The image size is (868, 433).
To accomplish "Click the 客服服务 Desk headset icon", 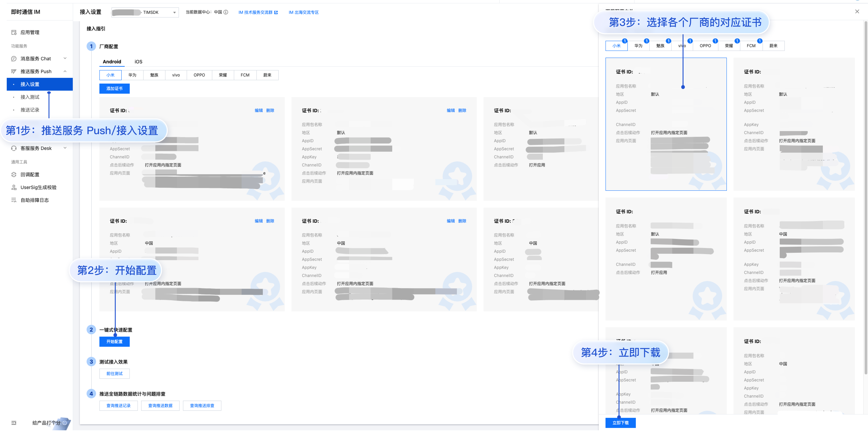I will click(14, 148).
